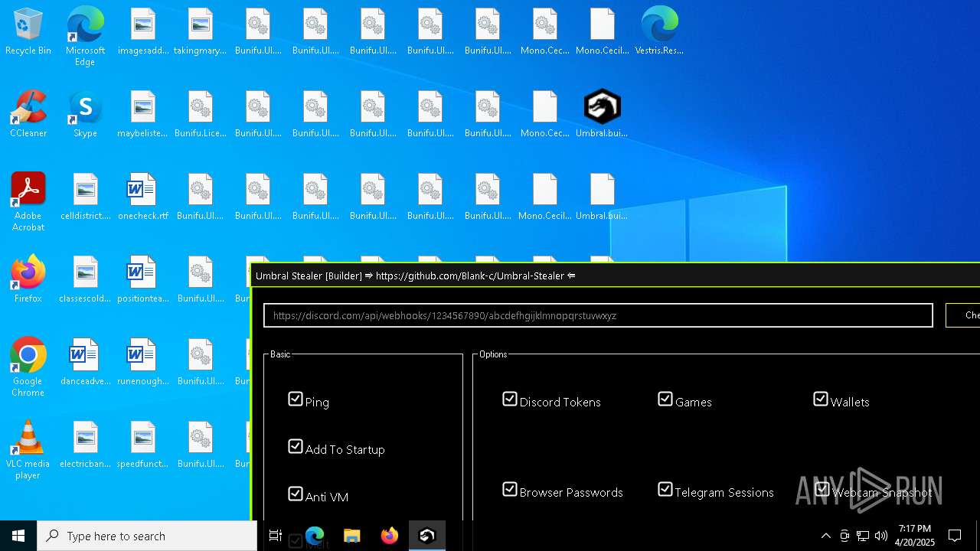Click the taskbar clock showing 7:17 PM

(x=915, y=536)
